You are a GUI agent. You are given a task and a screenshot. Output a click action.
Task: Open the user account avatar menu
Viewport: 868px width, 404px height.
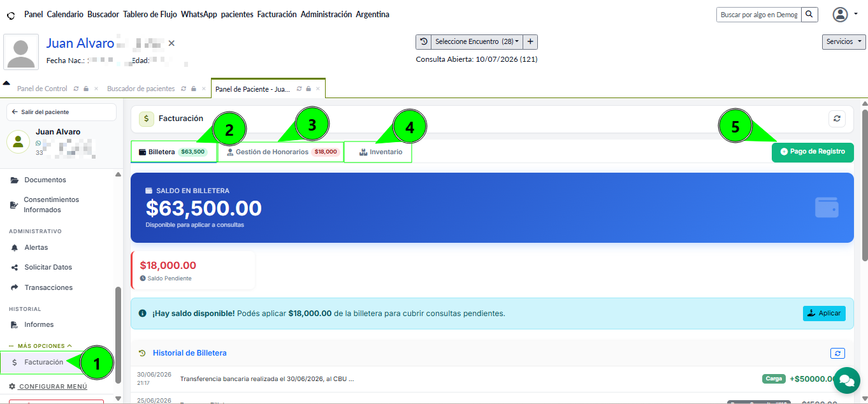(x=841, y=14)
